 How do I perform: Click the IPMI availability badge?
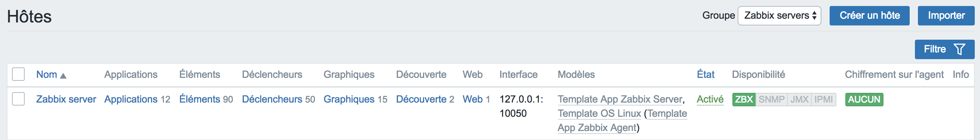(824, 99)
